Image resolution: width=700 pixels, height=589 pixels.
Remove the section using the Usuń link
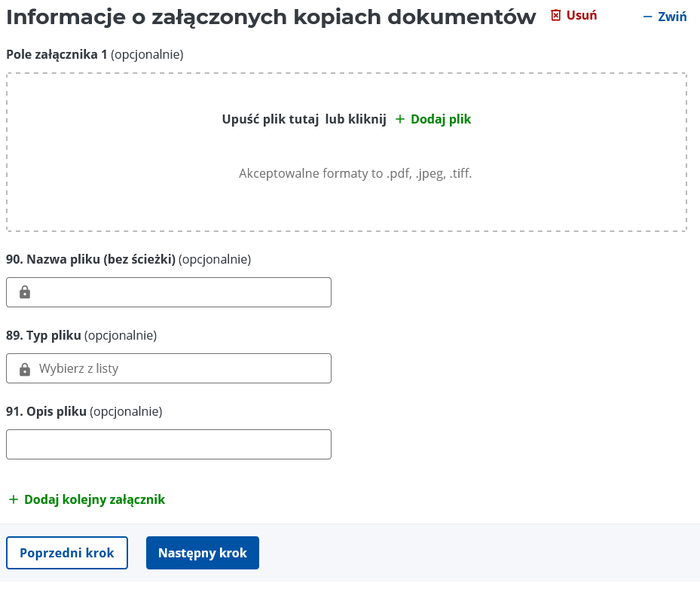(574, 16)
